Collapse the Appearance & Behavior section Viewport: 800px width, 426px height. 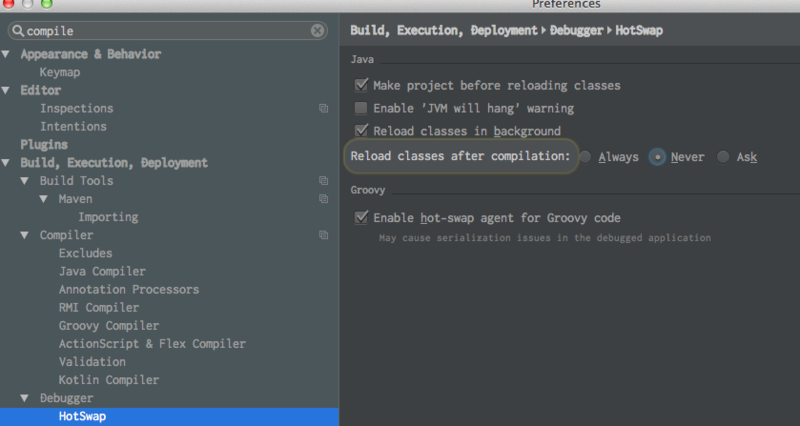pyautogui.click(x=6, y=54)
